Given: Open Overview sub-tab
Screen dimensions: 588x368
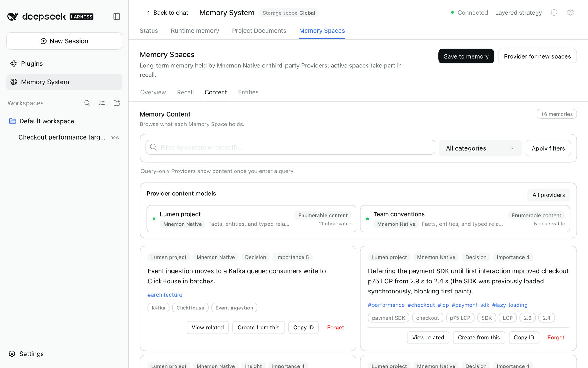Looking at the screenshot, I should tap(153, 92).
